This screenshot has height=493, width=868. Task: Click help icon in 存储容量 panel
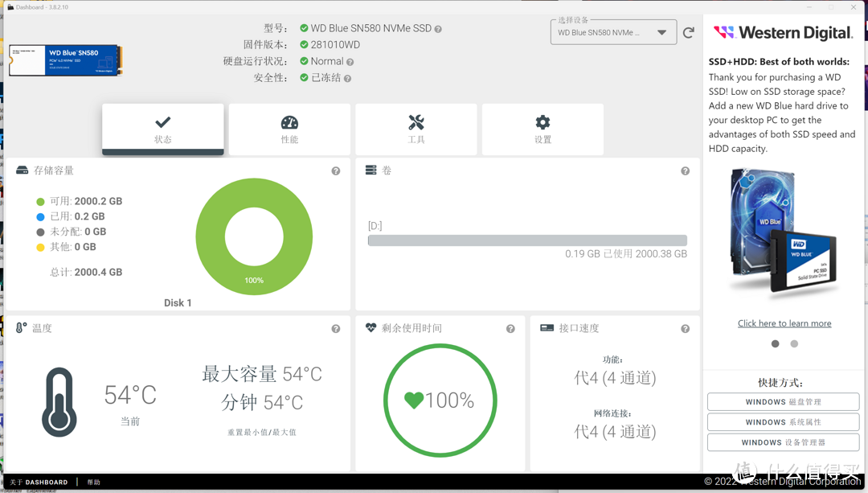click(335, 171)
